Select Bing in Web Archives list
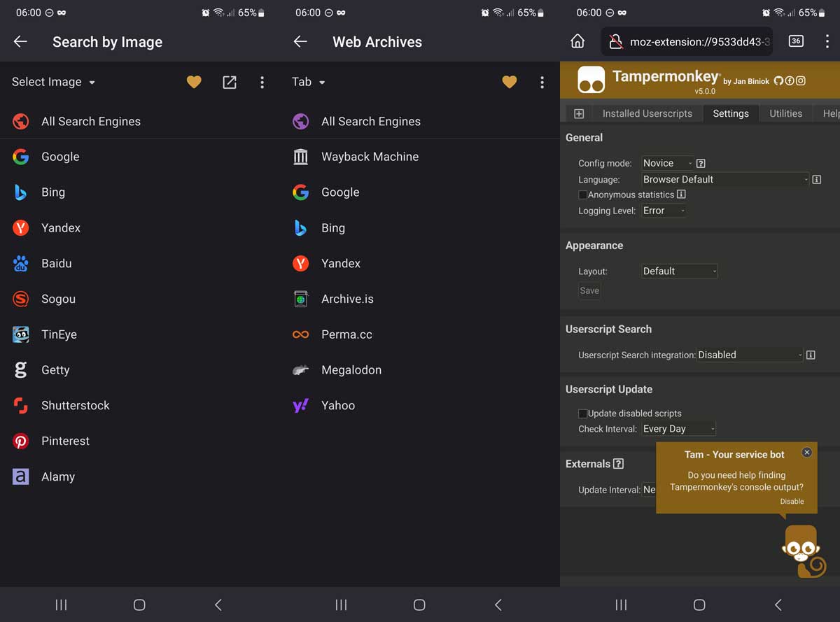The width and height of the screenshot is (840, 622). (x=420, y=228)
